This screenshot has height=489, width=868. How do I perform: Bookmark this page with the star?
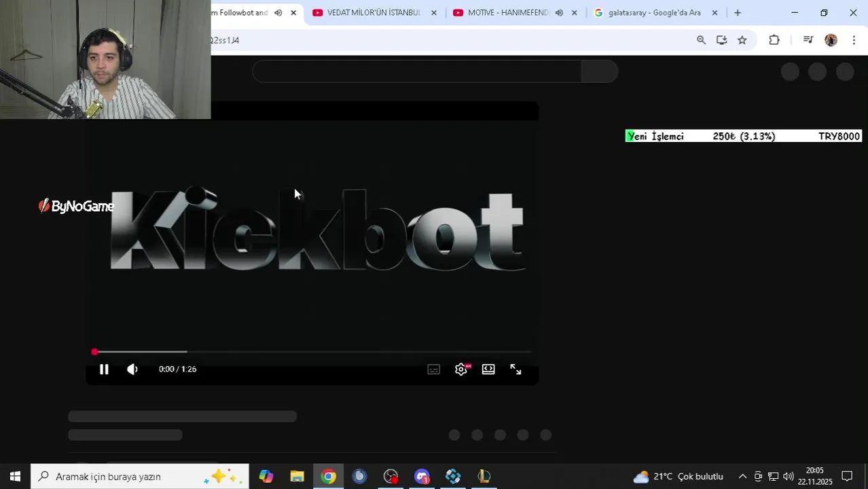click(x=742, y=40)
